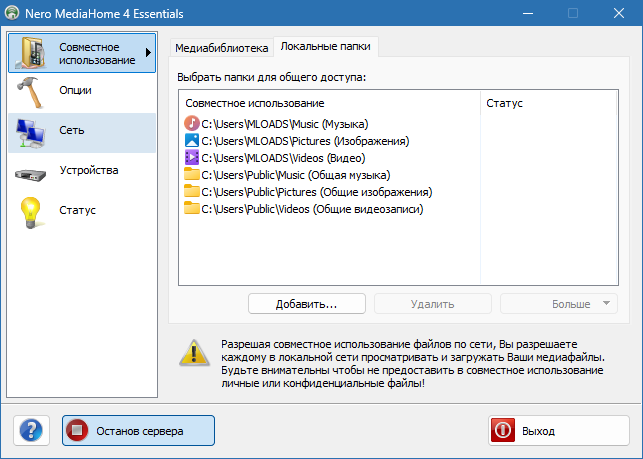Screen dimensions: 643x459
Task: Click the Удалить button
Action: [433, 304]
